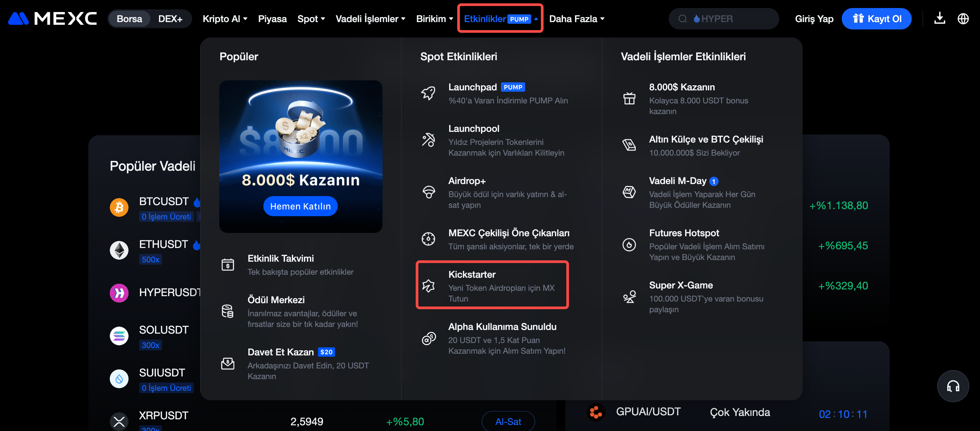This screenshot has height=431, width=980.
Task: Click the SOLUSDT solana coin icon
Action: (119, 336)
